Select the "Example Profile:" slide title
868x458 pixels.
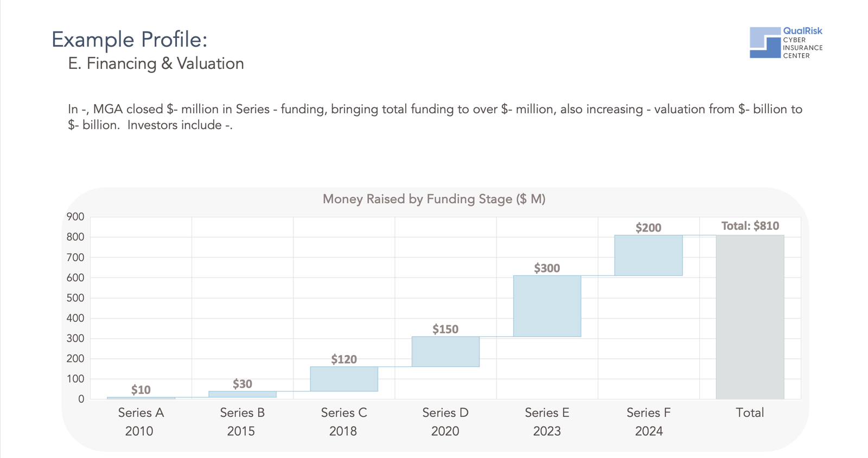click(x=129, y=40)
